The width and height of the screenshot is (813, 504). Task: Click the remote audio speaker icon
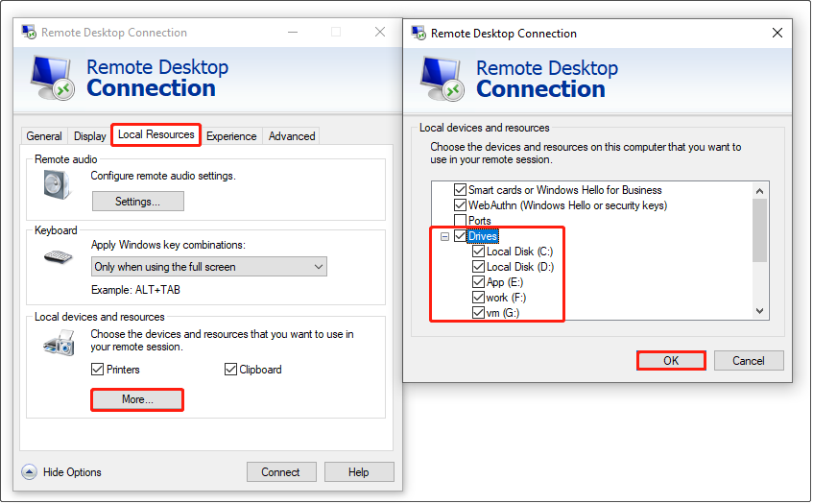pyautogui.click(x=57, y=183)
